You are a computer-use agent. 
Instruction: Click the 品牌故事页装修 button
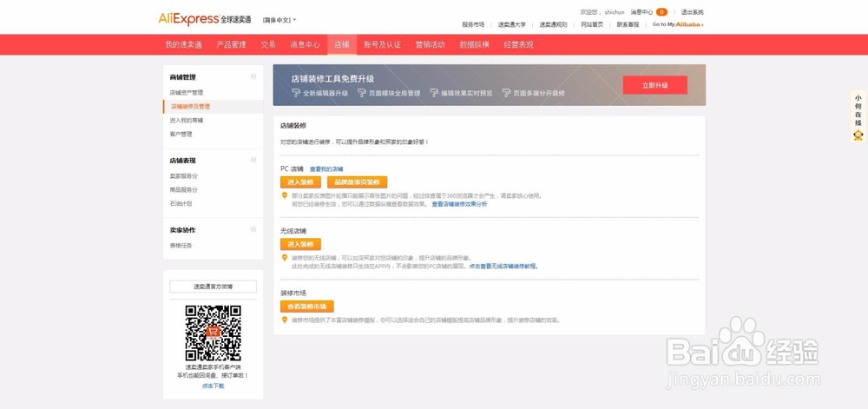pyautogui.click(x=357, y=182)
